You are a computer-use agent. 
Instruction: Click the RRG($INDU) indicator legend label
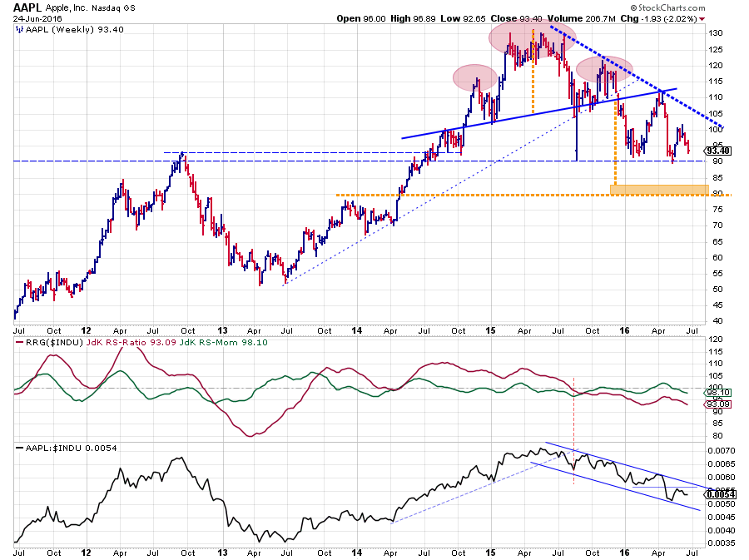tap(55, 342)
